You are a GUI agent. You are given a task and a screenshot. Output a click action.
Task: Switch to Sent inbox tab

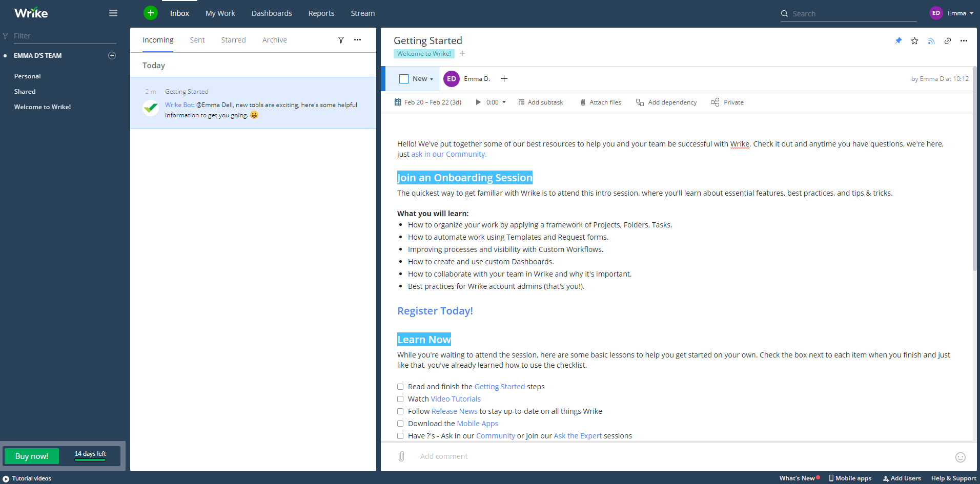[197, 40]
